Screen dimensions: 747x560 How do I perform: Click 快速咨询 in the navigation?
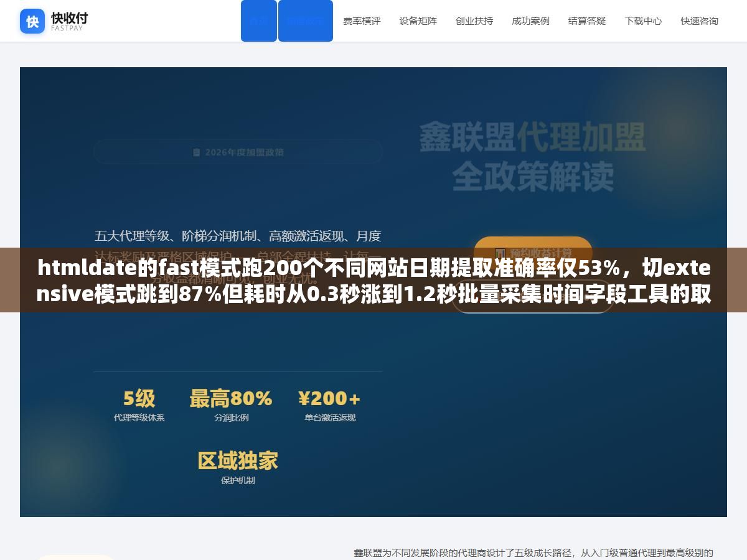[x=699, y=21]
